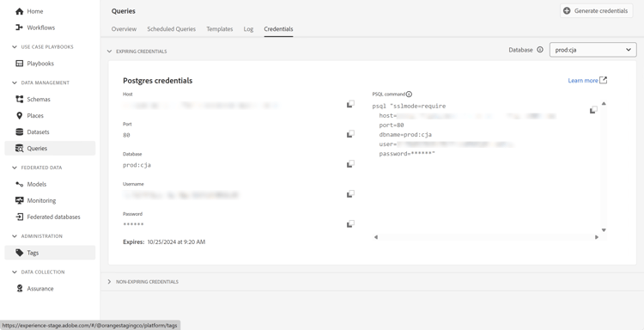The image size is (644, 330).
Task: Click the Port value 80
Action: [x=126, y=135]
